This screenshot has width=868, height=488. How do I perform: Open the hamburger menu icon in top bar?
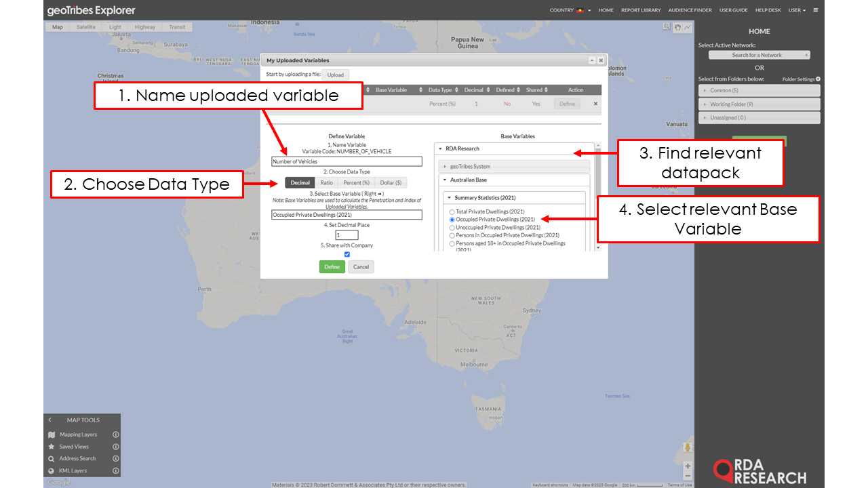coord(816,10)
